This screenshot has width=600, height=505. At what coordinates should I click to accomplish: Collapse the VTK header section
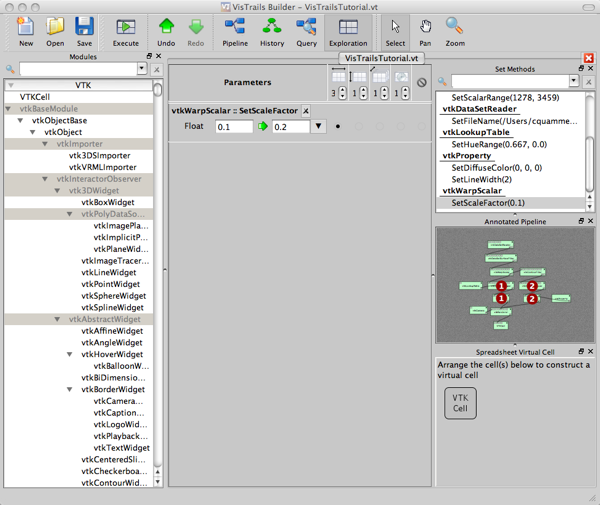click(x=11, y=85)
